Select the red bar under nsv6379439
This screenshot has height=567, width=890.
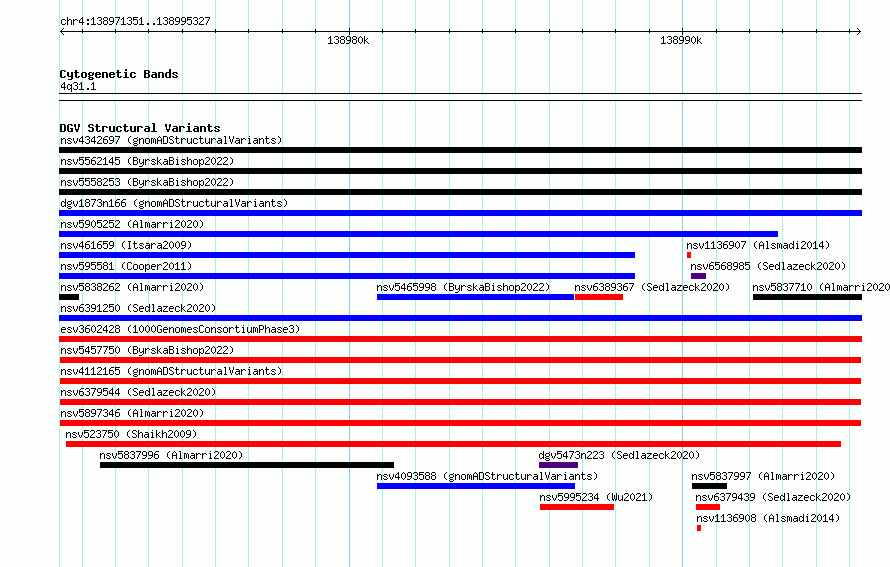click(708, 507)
